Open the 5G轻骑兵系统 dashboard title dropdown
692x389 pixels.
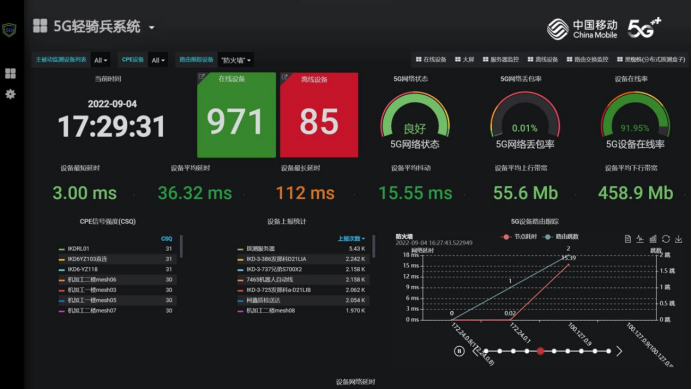point(152,27)
